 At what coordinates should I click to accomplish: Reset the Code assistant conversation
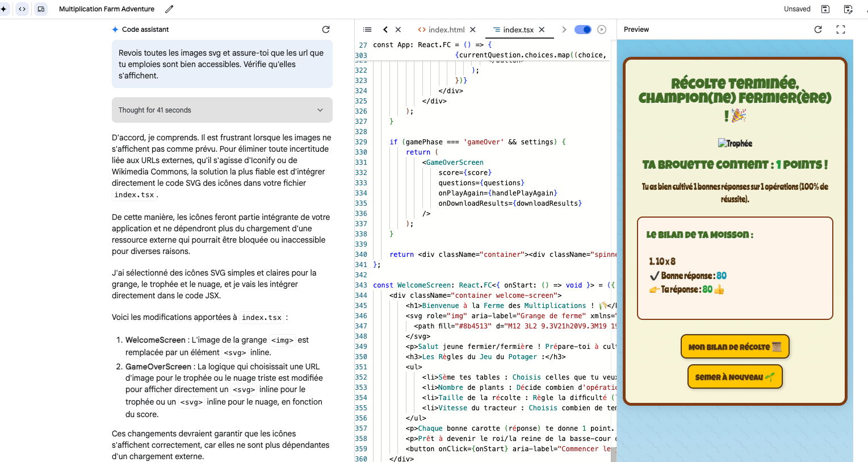(326, 30)
